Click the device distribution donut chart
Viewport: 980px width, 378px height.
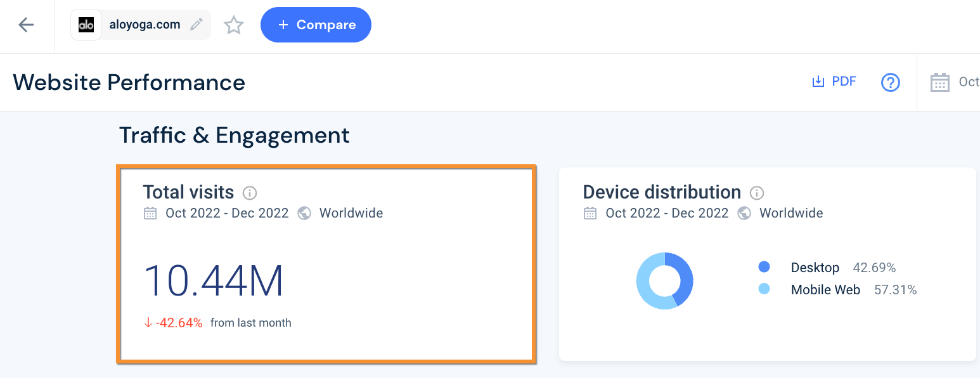pyautogui.click(x=665, y=281)
